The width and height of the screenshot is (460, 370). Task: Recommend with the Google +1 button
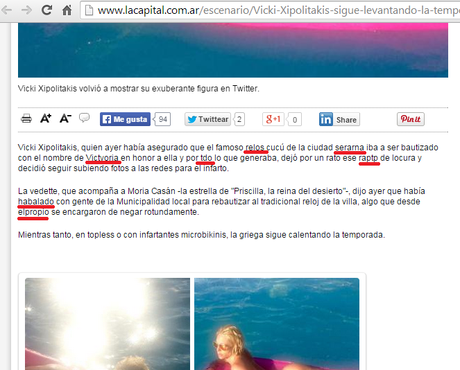point(273,119)
